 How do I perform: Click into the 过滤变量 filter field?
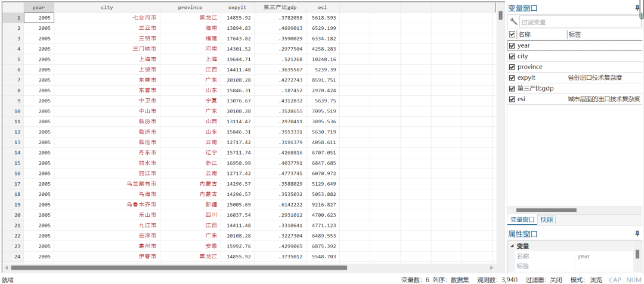click(580, 22)
